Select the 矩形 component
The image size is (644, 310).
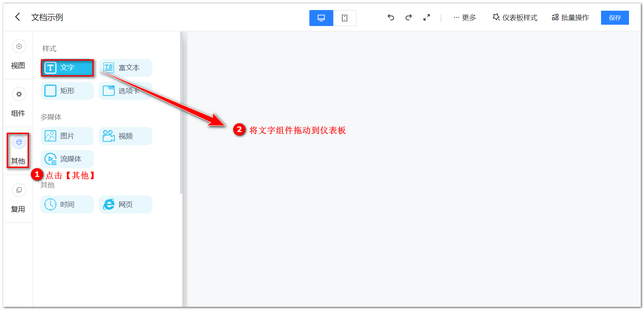pos(67,91)
